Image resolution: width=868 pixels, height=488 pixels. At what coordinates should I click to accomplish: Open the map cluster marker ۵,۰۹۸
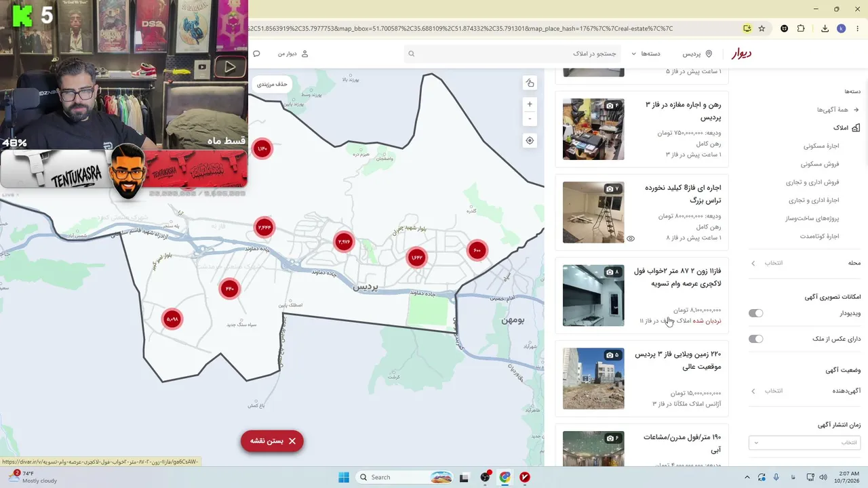(x=172, y=319)
